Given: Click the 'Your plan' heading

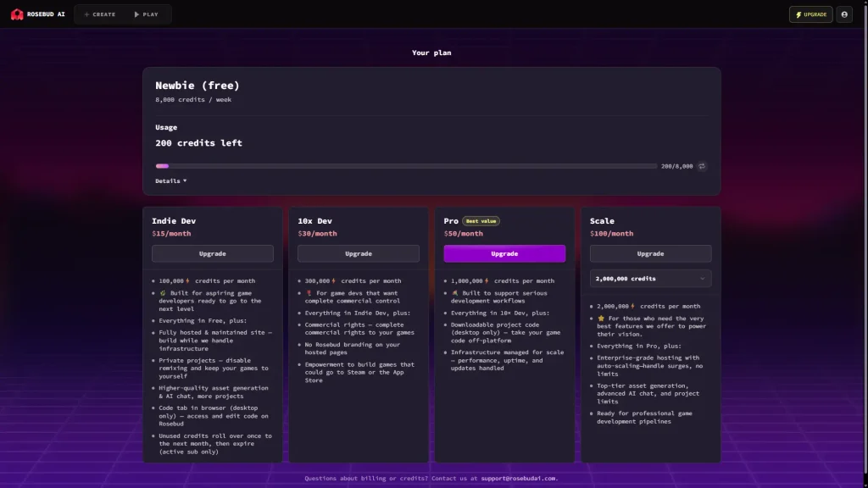Looking at the screenshot, I should click(431, 53).
